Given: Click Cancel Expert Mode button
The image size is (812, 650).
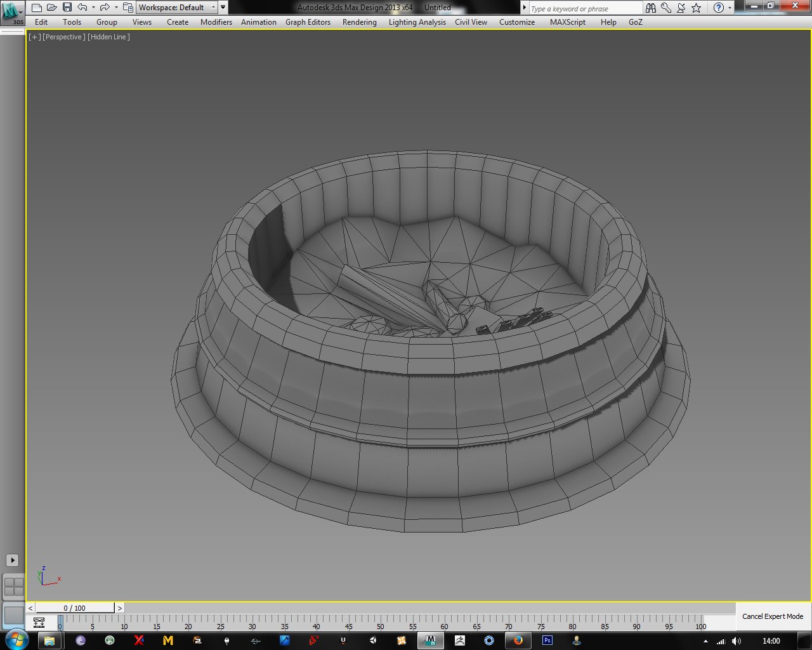Looking at the screenshot, I should coord(773,616).
